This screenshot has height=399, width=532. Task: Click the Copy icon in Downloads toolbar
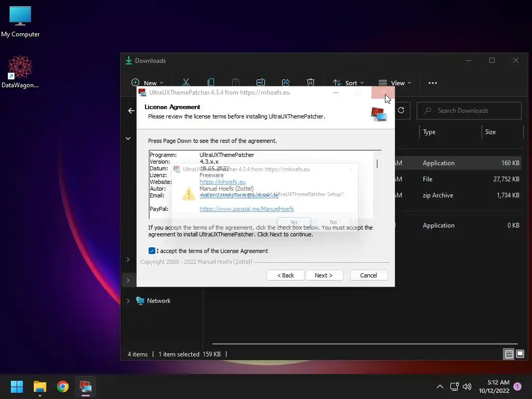pyautogui.click(x=211, y=83)
